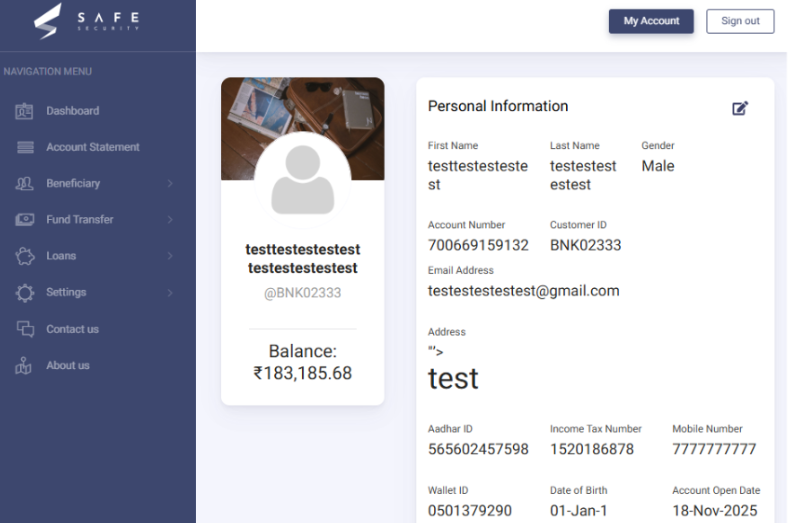Click the profile card name testtestestestest
Viewport: 792px width, 523px height.
303,250
